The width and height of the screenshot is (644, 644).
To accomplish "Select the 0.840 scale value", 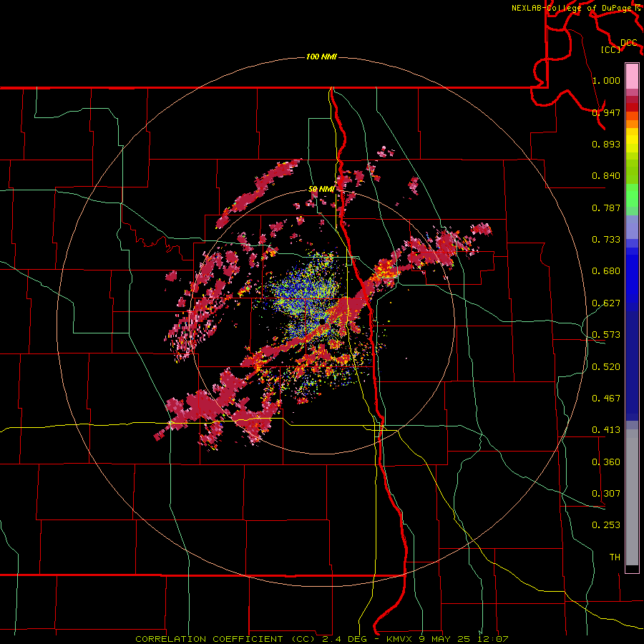I will [x=606, y=176].
